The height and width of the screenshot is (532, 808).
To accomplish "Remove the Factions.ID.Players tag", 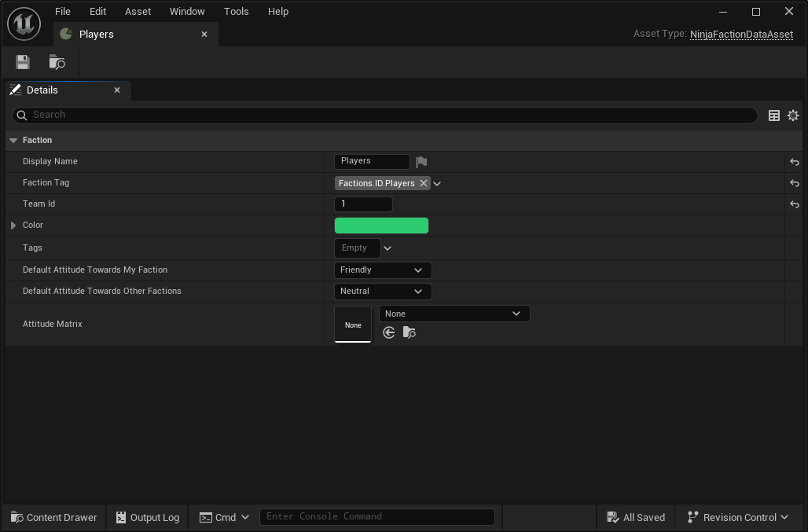I will pos(424,183).
